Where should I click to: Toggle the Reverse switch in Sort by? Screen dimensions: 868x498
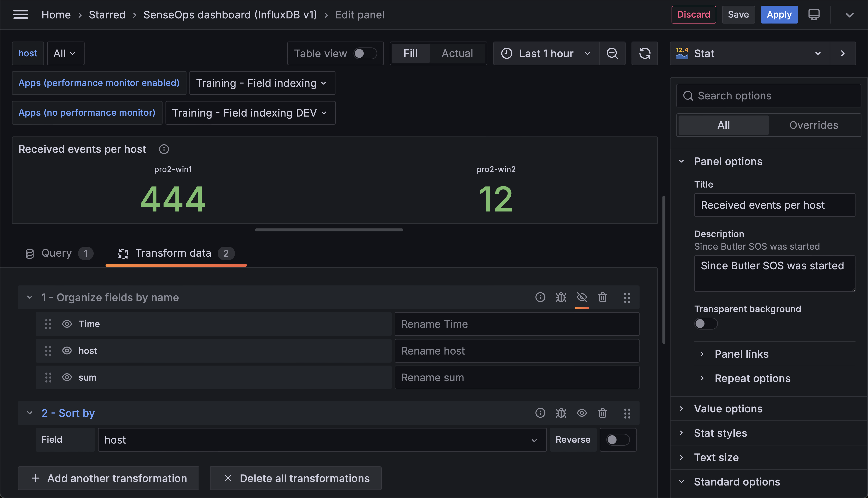click(618, 440)
